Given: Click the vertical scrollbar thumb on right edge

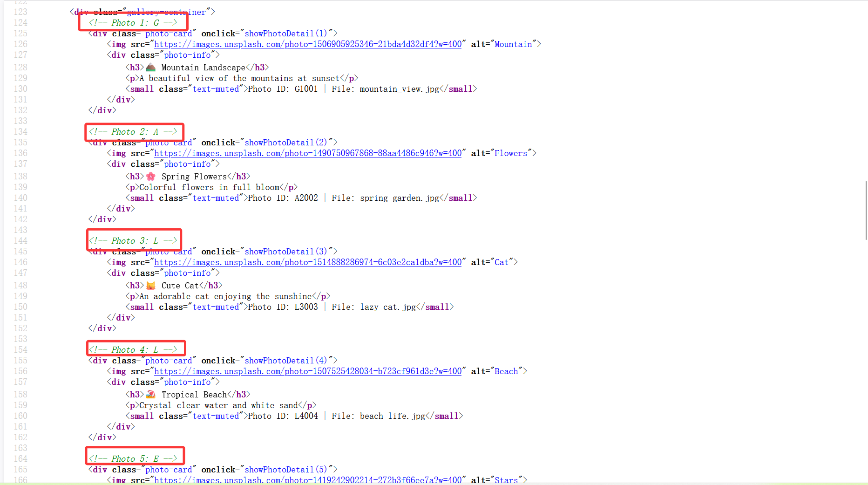Looking at the screenshot, I should pos(866,210).
